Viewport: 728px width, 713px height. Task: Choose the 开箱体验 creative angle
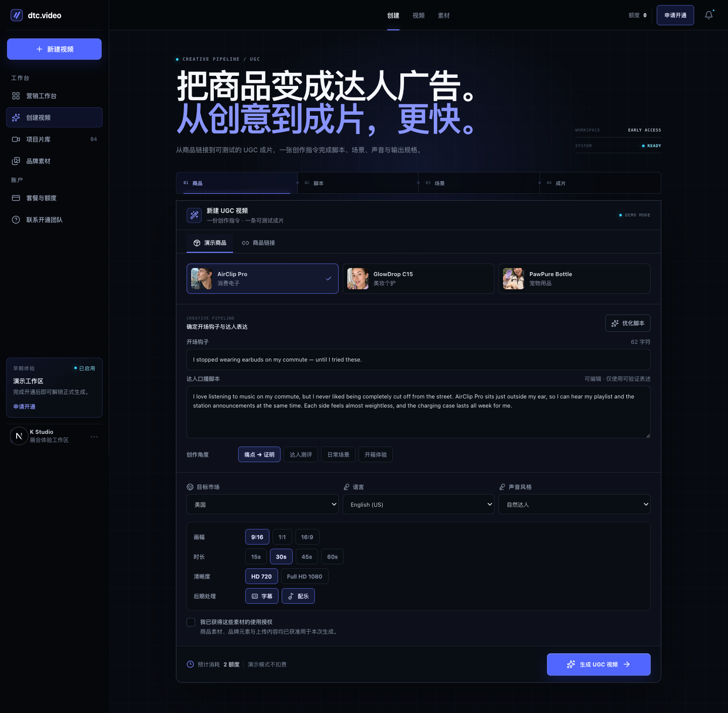coord(376,455)
